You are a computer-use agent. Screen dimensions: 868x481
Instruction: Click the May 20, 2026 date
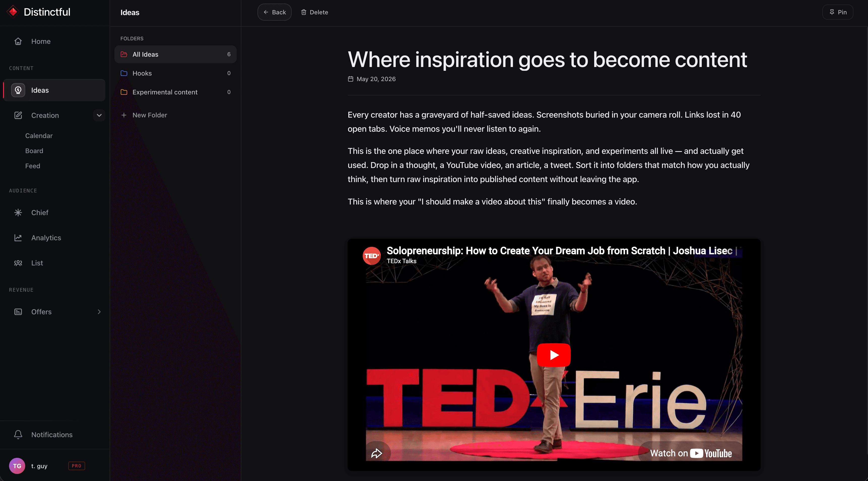tap(376, 79)
